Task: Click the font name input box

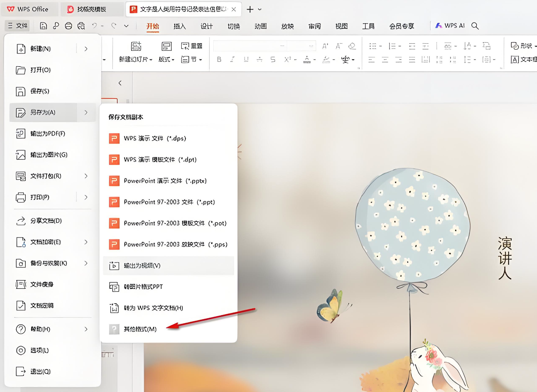Action: tap(250, 46)
